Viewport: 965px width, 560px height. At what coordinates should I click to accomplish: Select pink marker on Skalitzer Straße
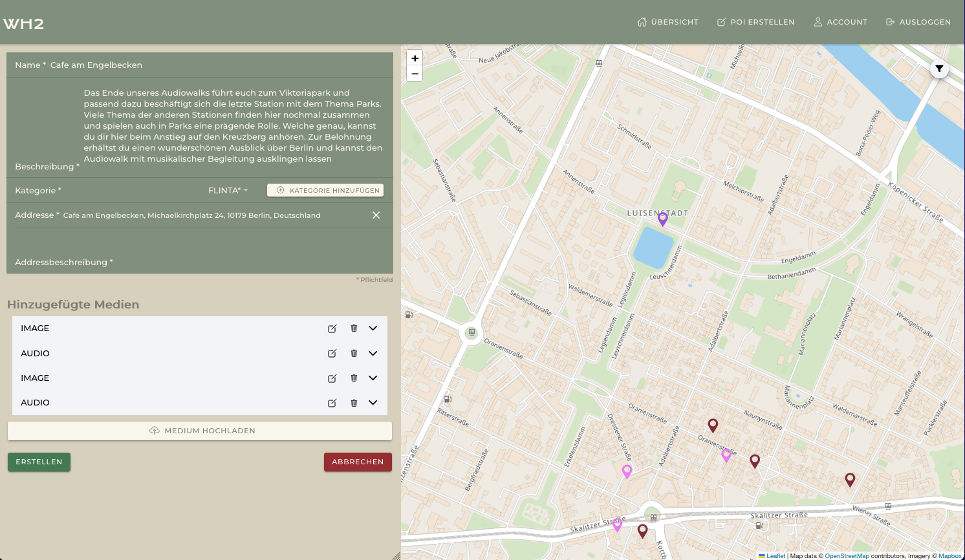pyautogui.click(x=617, y=524)
